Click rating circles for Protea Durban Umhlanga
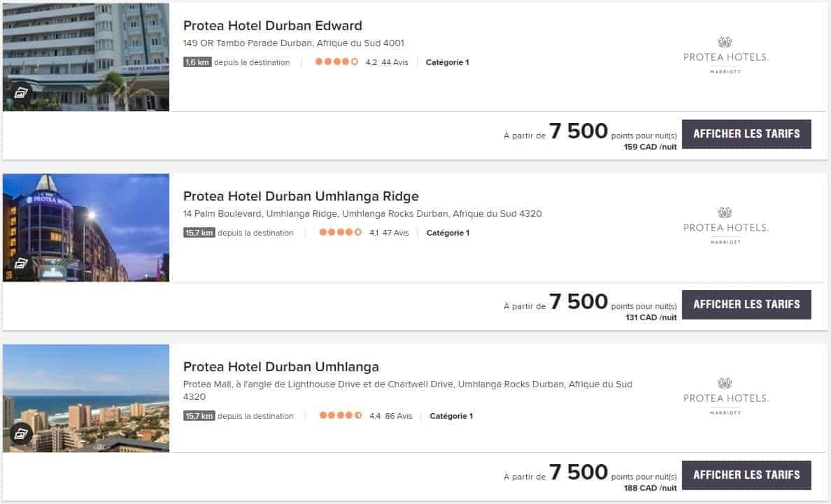This screenshot has height=504, width=831. [x=341, y=416]
